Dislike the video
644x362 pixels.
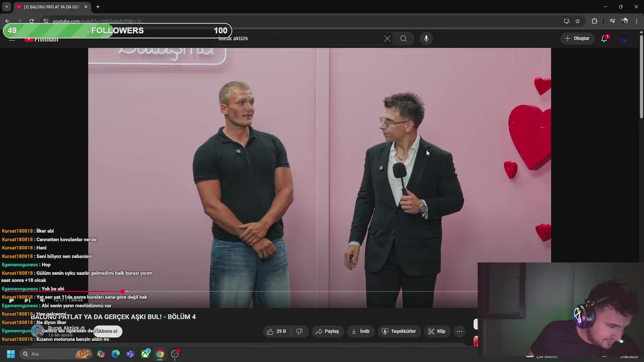coord(299,331)
